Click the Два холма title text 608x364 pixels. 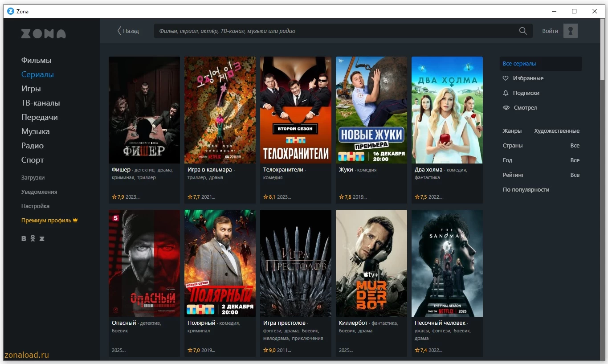click(x=428, y=170)
